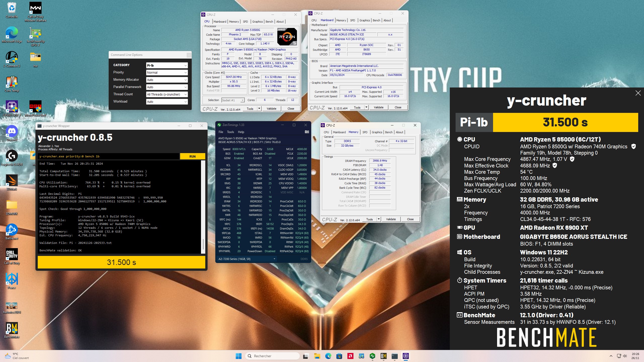
Task: Click the taskbar Rechercher search box
Action: click(272, 356)
